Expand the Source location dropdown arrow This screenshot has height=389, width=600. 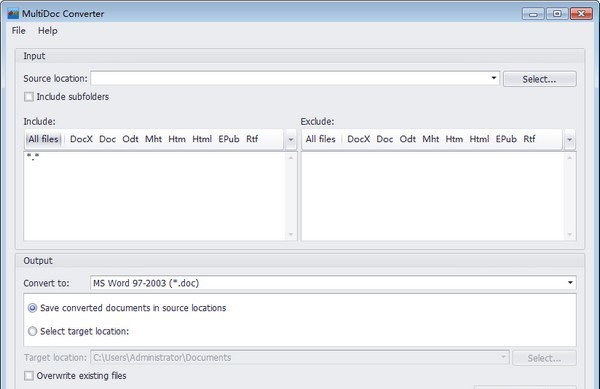click(x=494, y=78)
